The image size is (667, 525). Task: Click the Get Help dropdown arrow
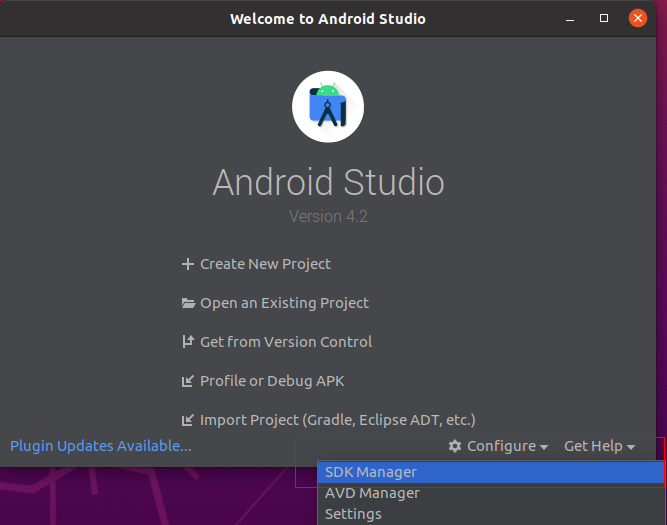[x=631, y=447]
